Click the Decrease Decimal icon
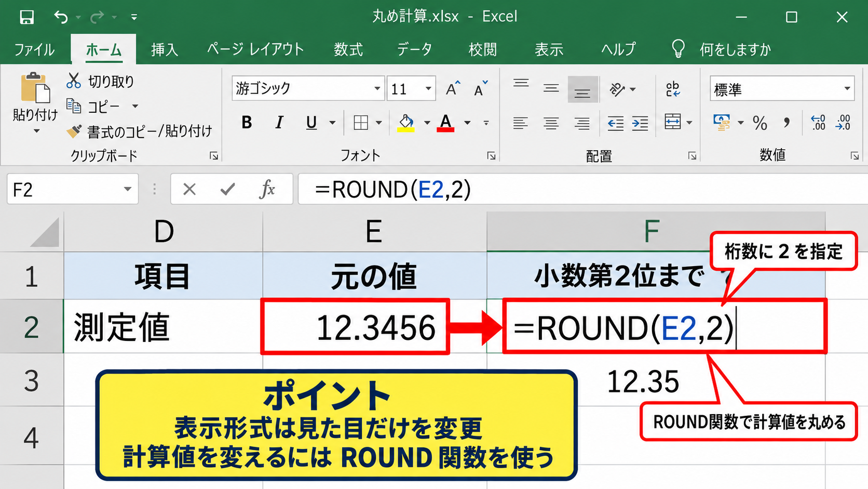Image resolution: width=868 pixels, height=489 pixels. [843, 123]
